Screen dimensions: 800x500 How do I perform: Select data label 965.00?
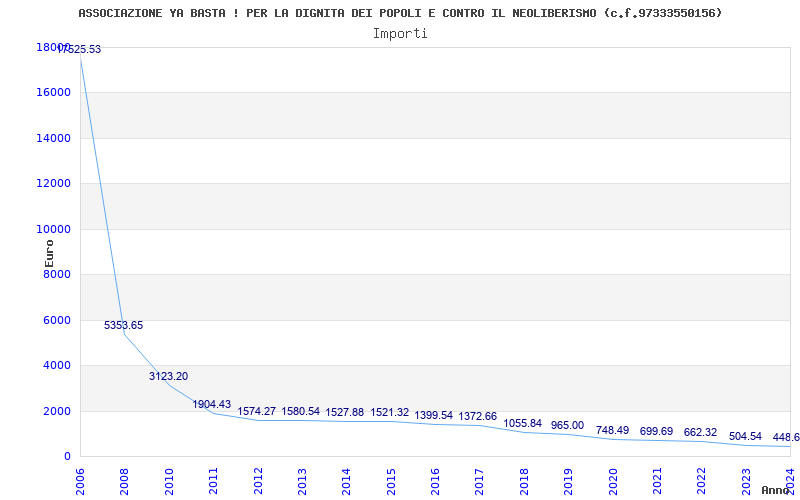tap(567, 426)
